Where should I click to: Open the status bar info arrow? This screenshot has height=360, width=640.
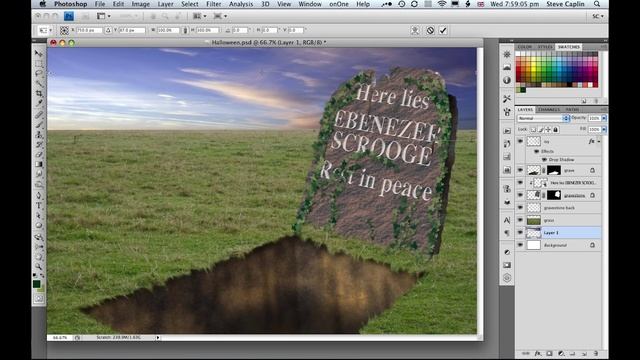tap(158, 338)
